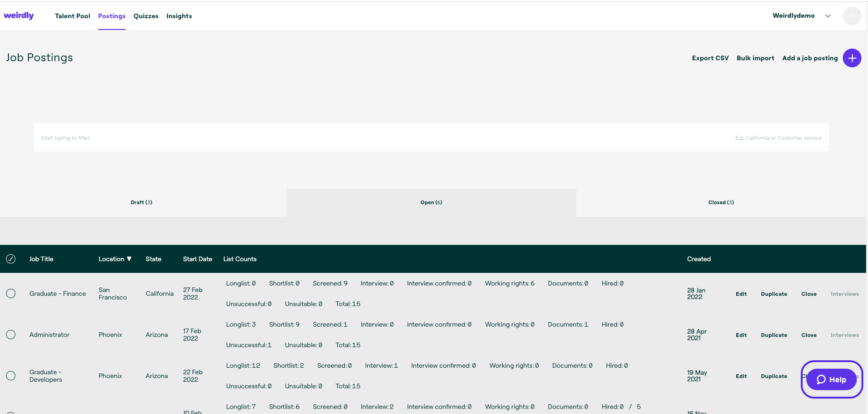868x414 pixels.
Task: Open the Help chat bubble
Action: pos(832,379)
